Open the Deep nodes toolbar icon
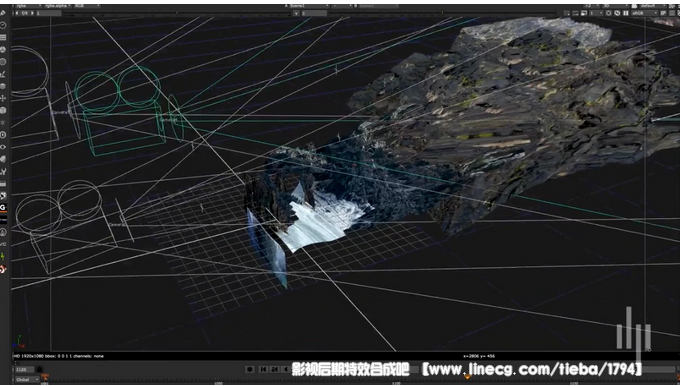The image size is (687, 386). (x=3, y=135)
